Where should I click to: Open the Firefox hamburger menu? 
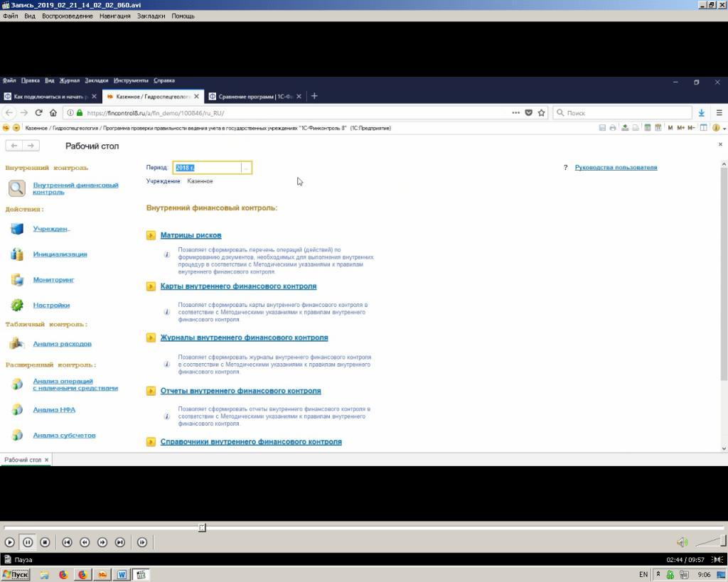coord(719,113)
